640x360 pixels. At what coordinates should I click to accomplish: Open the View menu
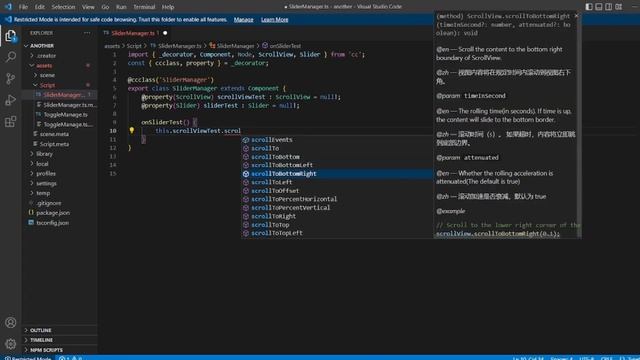88,7
